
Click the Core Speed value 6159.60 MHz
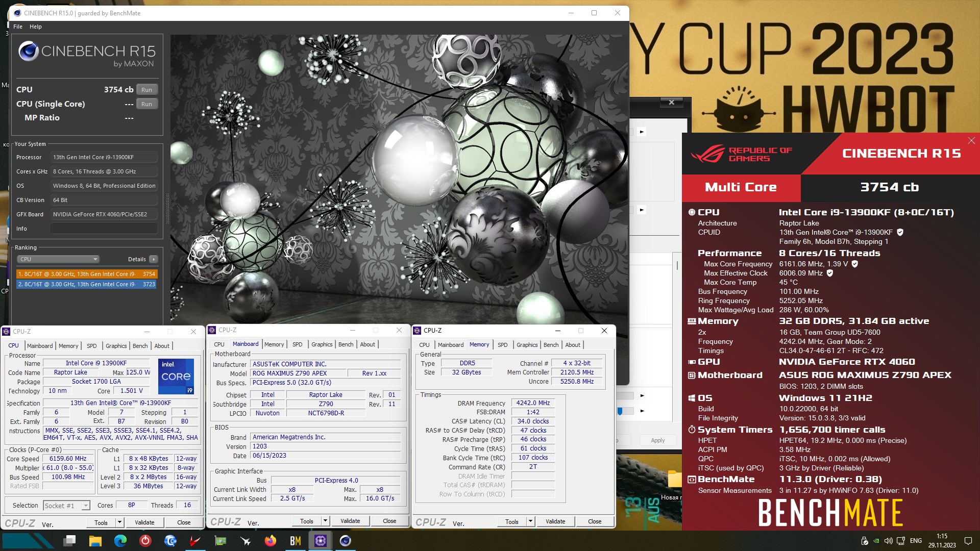point(68,459)
